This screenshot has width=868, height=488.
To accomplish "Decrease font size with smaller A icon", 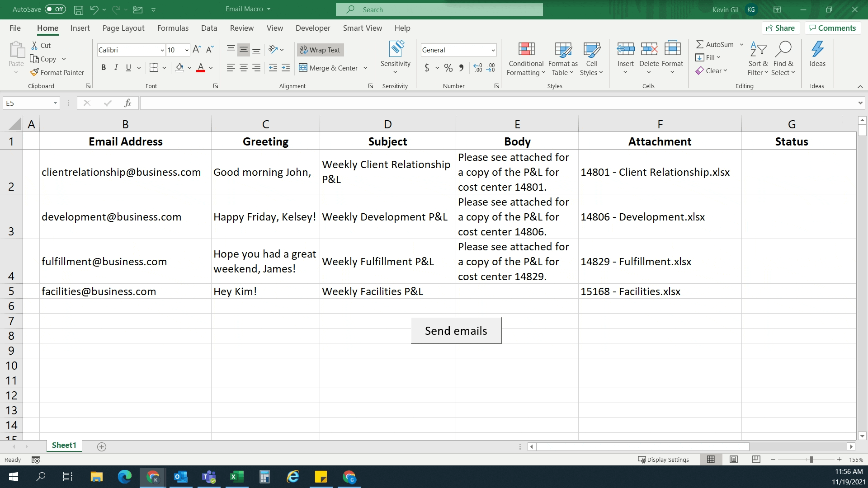I will tap(210, 50).
